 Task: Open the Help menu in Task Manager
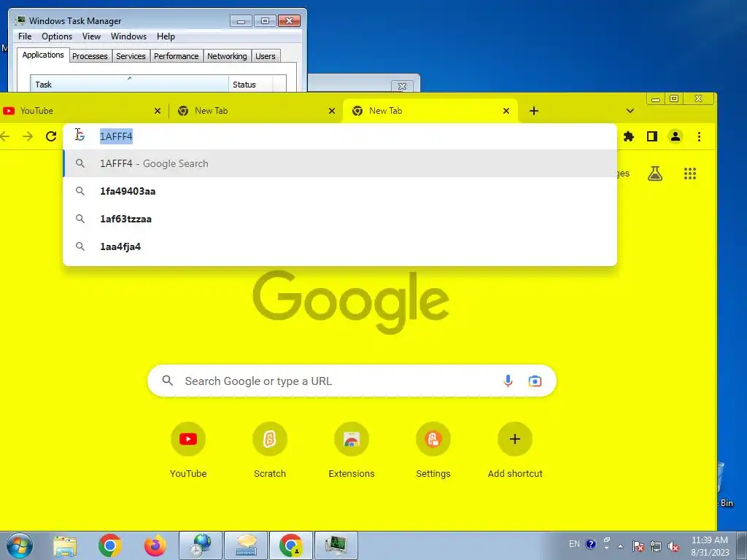click(166, 36)
